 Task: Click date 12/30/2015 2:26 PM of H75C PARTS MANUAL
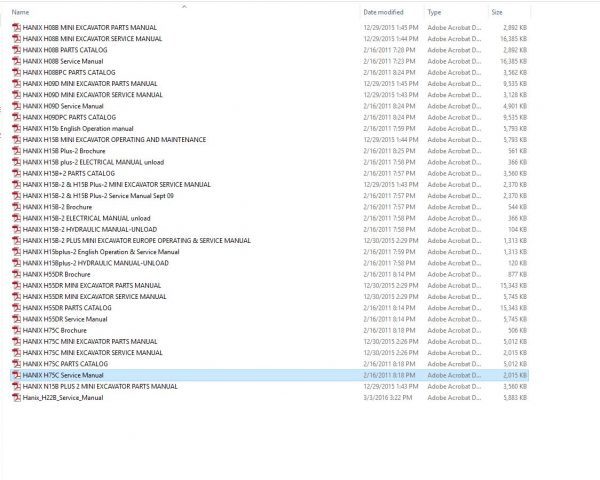[391, 341]
